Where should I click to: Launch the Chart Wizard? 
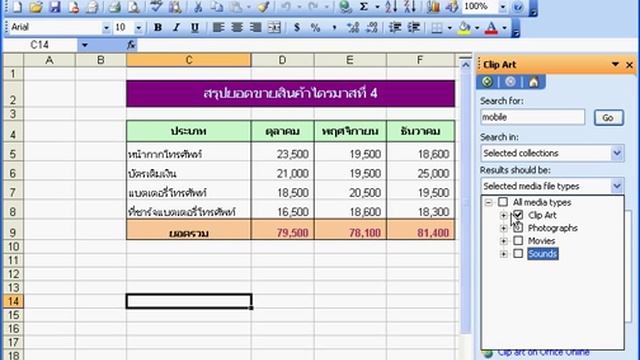coord(433,7)
